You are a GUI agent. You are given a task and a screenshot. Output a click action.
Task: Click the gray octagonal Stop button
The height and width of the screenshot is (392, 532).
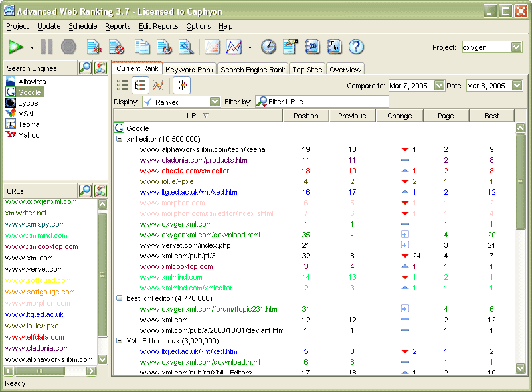click(68, 47)
